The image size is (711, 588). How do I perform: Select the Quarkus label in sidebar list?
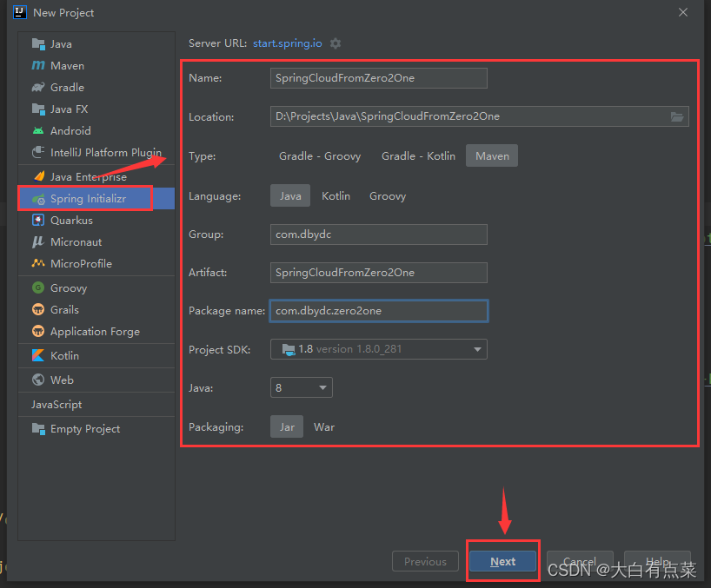click(x=71, y=220)
